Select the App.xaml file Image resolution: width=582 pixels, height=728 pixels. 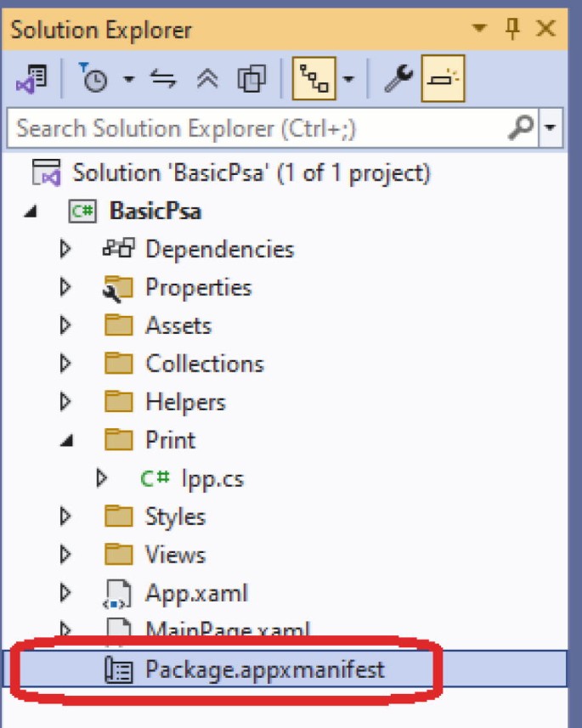pyautogui.click(x=196, y=592)
